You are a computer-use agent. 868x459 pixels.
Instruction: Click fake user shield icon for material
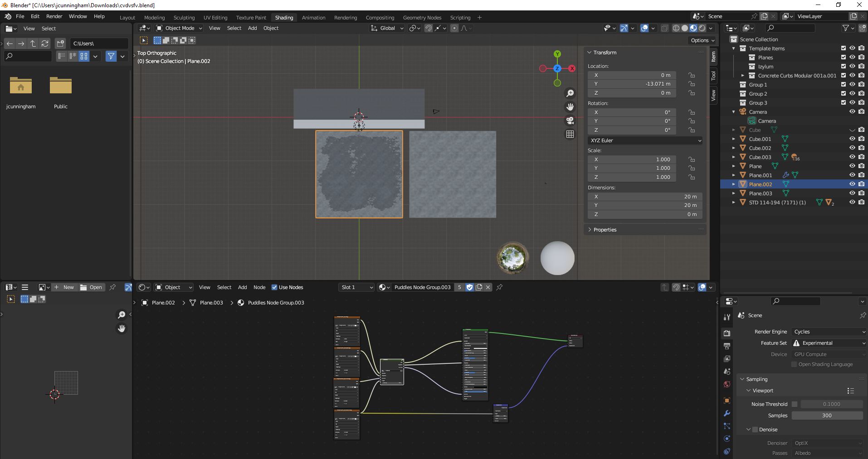tap(470, 287)
